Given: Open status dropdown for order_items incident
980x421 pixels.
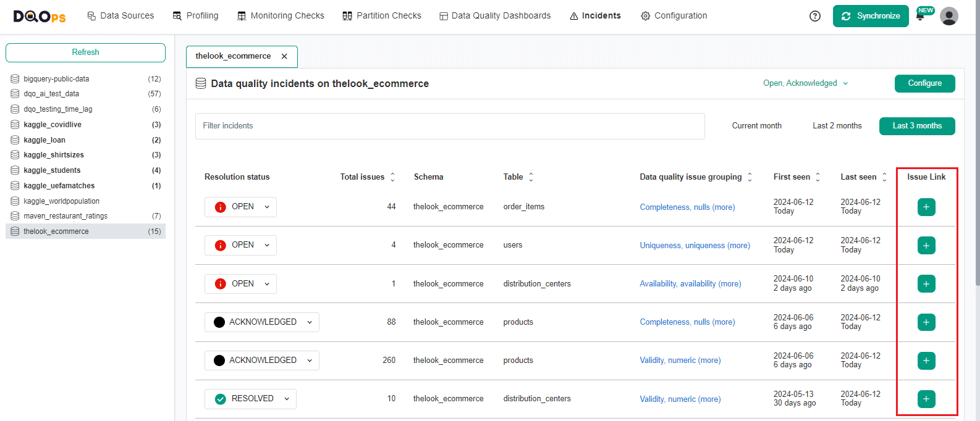Looking at the screenshot, I should [x=240, y=207].
